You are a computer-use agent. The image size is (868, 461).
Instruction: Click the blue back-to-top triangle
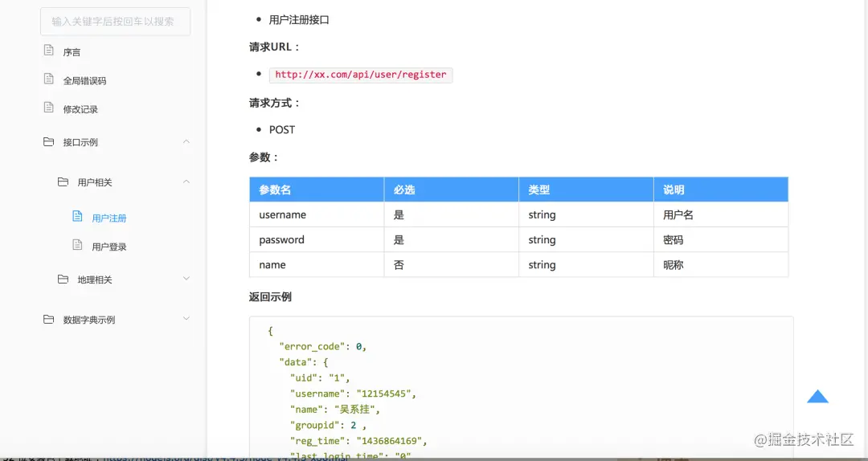tap(817, 396)
